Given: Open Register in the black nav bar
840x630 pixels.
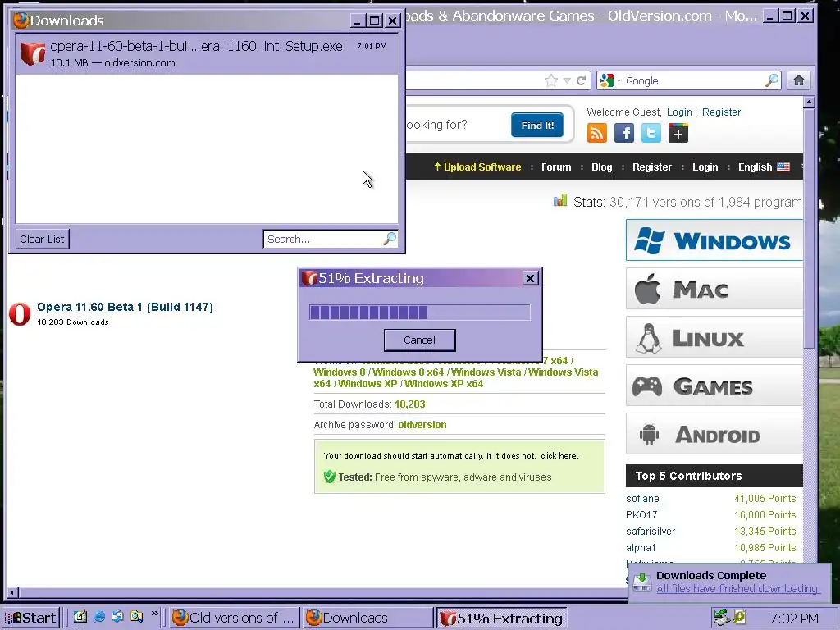Looking at the screenshot, I should click(x=652, y=167).
